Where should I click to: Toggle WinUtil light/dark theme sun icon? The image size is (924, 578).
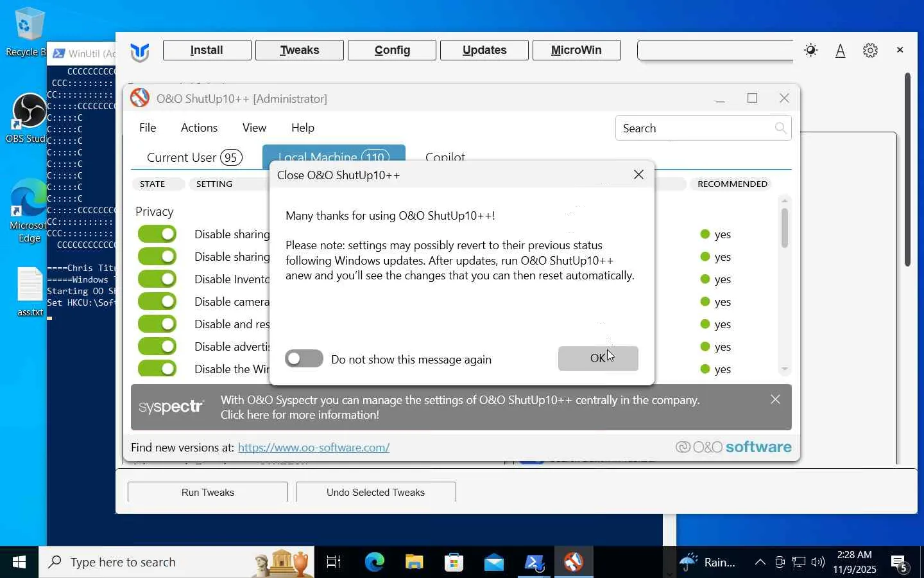coord(811,50)
